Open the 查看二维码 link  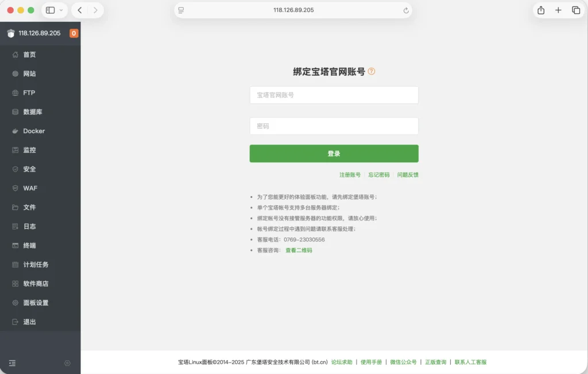click(x=299, y=250)
